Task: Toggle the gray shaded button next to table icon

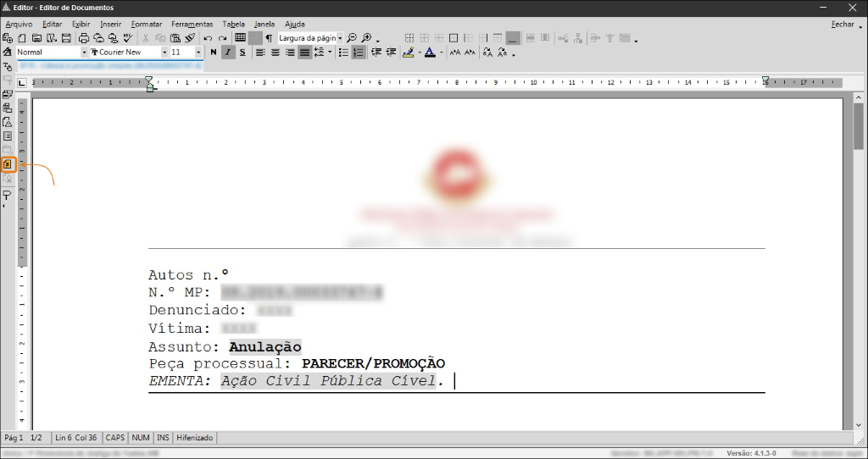Action: click(x=254, y=38)
